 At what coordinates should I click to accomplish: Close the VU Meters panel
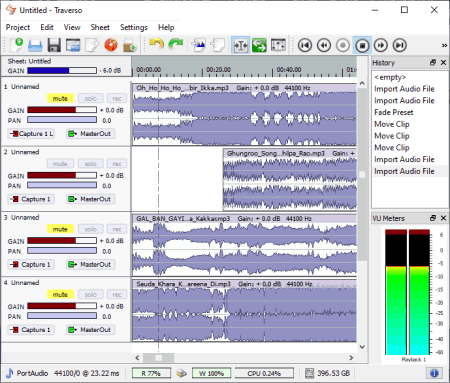coord(443,218)
